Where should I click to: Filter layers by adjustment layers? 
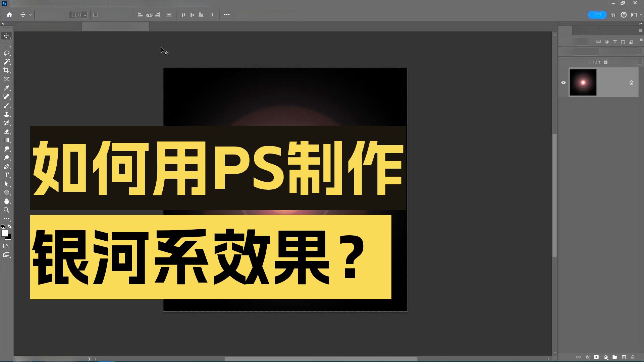click(606, 42)
